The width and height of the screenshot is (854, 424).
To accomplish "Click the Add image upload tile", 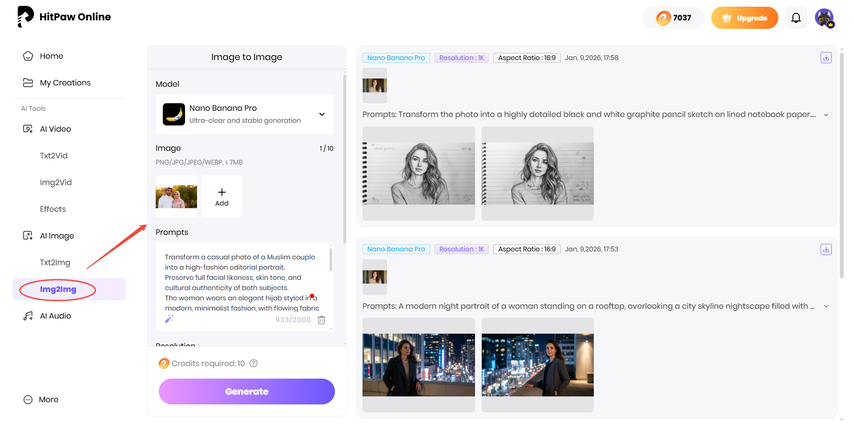I will tap(222, 196).
